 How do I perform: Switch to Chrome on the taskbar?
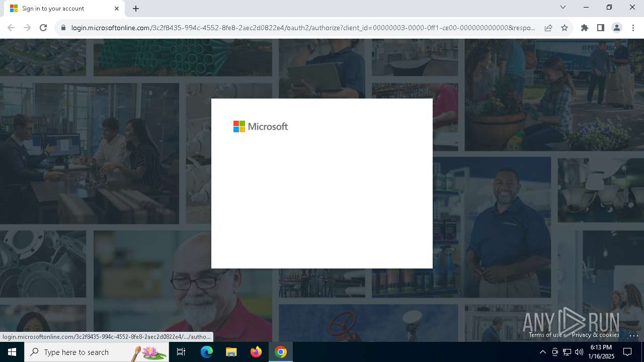281,352
